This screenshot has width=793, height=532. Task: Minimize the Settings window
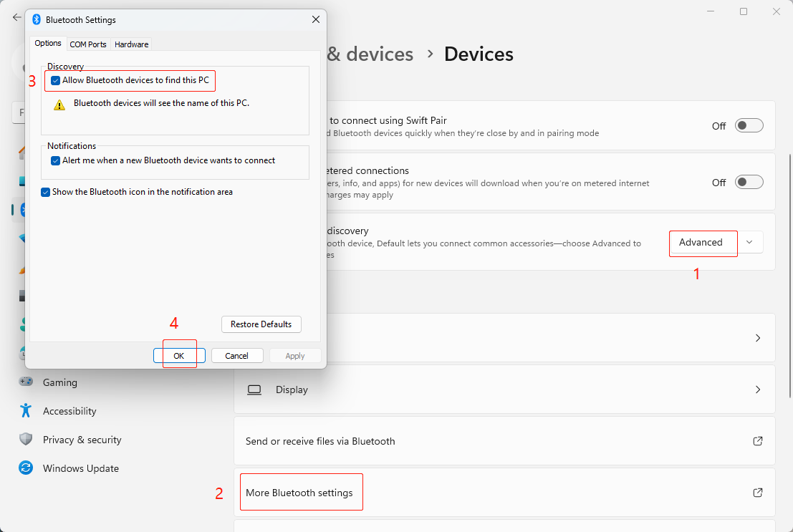tap(711, 11)
